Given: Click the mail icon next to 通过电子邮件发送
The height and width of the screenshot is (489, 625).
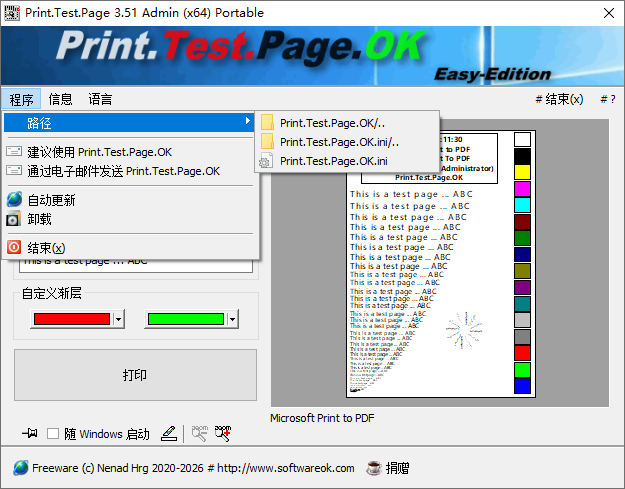Looking at the screenshot, I should (14, 170).
